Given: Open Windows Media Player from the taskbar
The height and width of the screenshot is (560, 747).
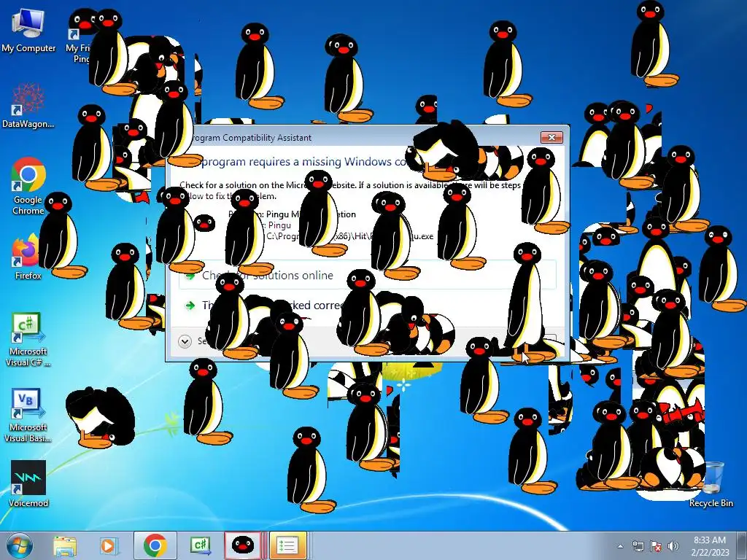Looking at the screenshot, I should tap(108, 545).
